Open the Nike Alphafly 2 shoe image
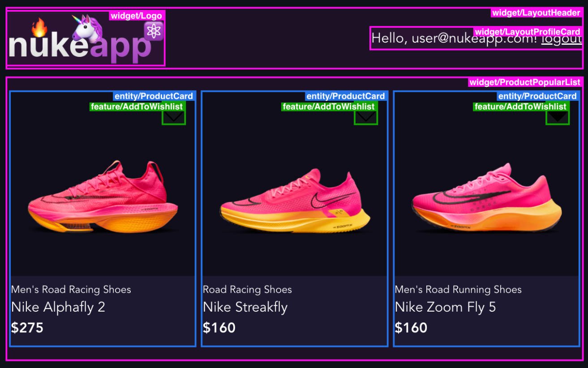The height and width of the screenshot is (368, 588). [x=103, y=197]
